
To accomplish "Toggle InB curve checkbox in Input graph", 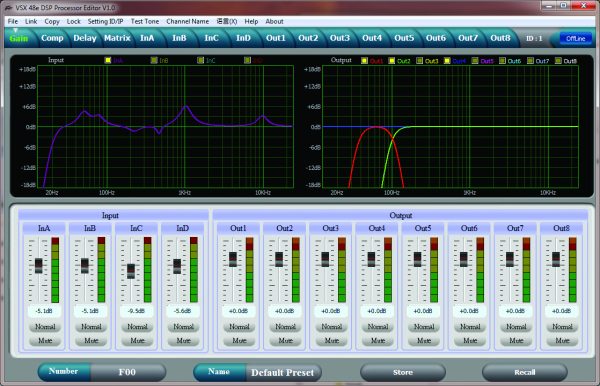I will [x=154, y=60].
